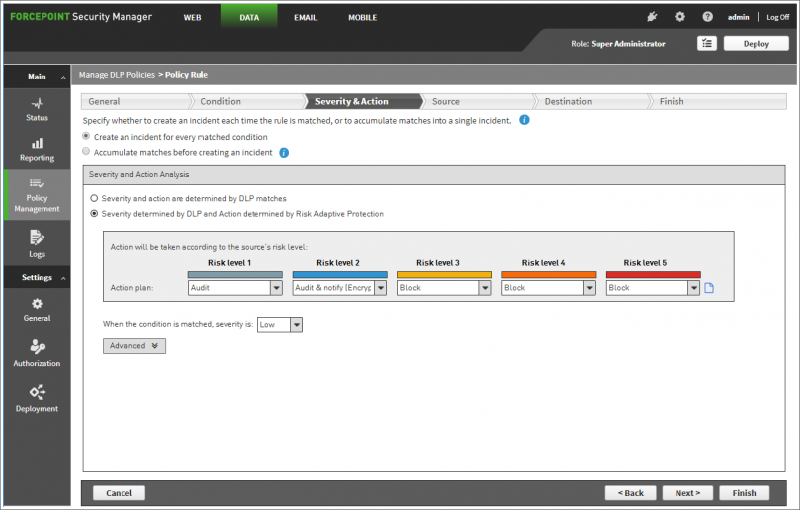This screenshot has height=510, width=800.
Task: Open Risk level 5 Block dropdown
Action: [653, 288]
